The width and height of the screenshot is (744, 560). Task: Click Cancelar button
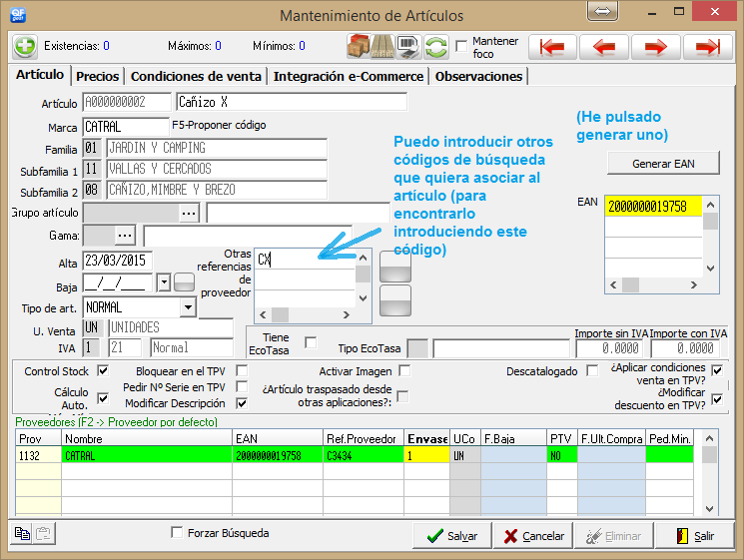click(533, 536)
